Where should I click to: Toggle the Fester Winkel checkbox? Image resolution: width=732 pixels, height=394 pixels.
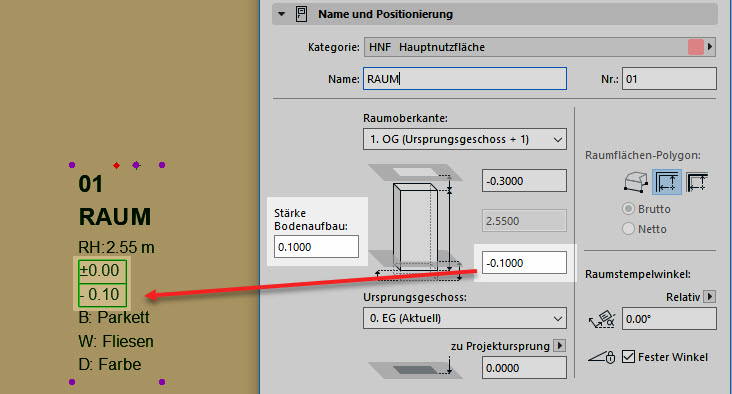(628, 357)
